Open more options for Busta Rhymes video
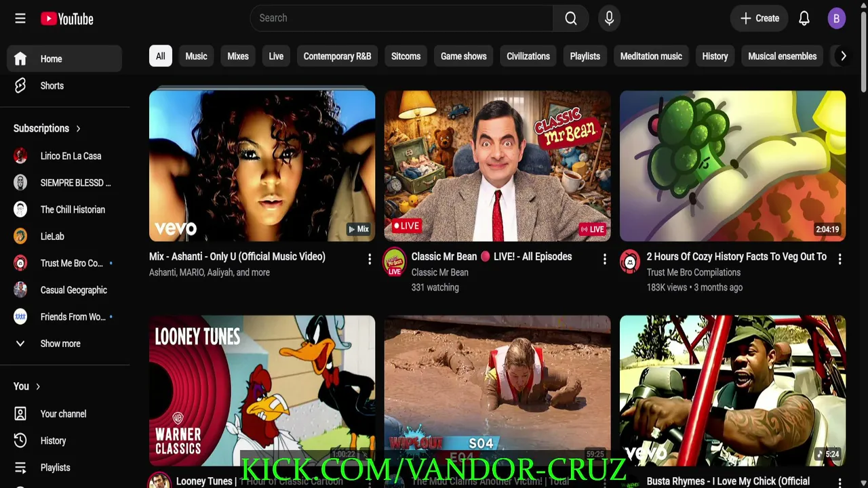 coord(840,483)
